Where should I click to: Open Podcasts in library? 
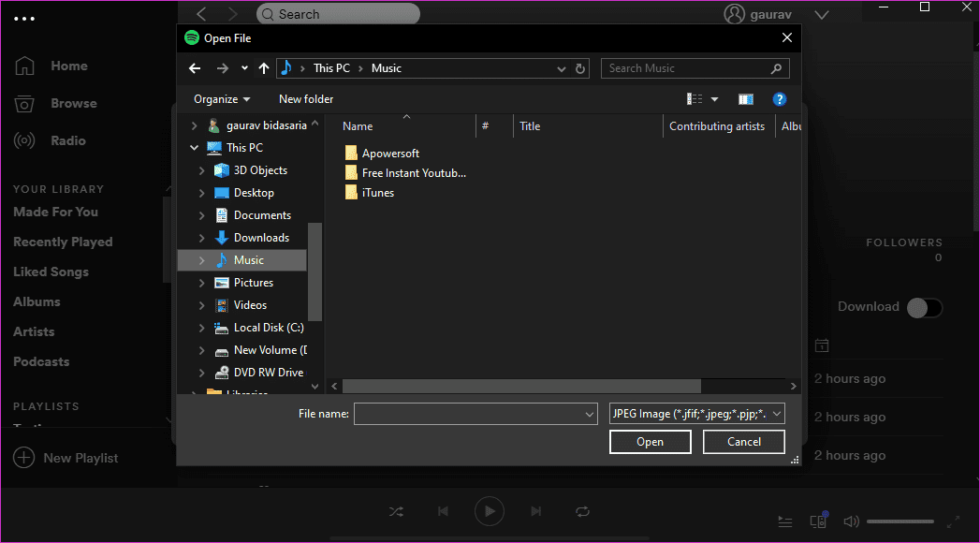point(41,362)
